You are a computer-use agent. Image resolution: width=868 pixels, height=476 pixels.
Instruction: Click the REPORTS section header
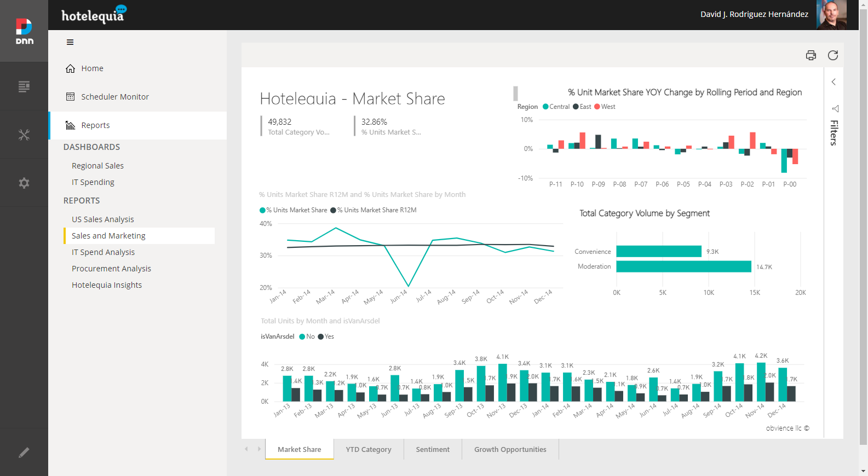[82, 201]
